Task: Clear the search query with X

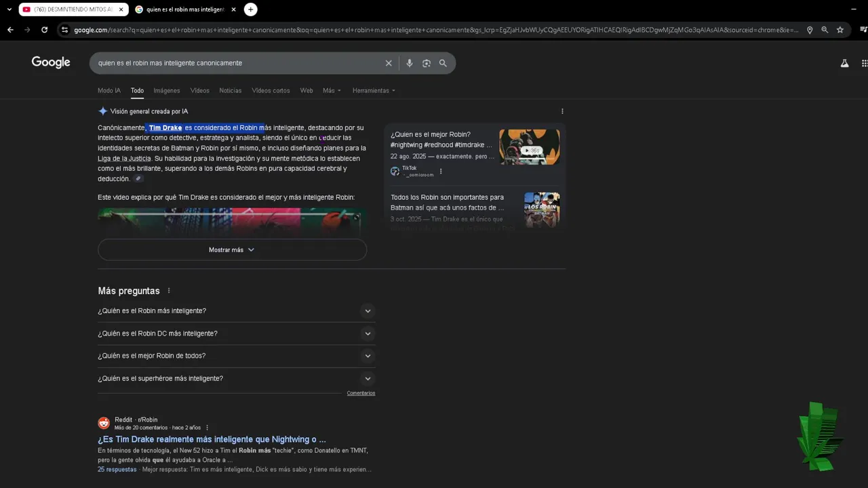Action: [x=389, y=63]
